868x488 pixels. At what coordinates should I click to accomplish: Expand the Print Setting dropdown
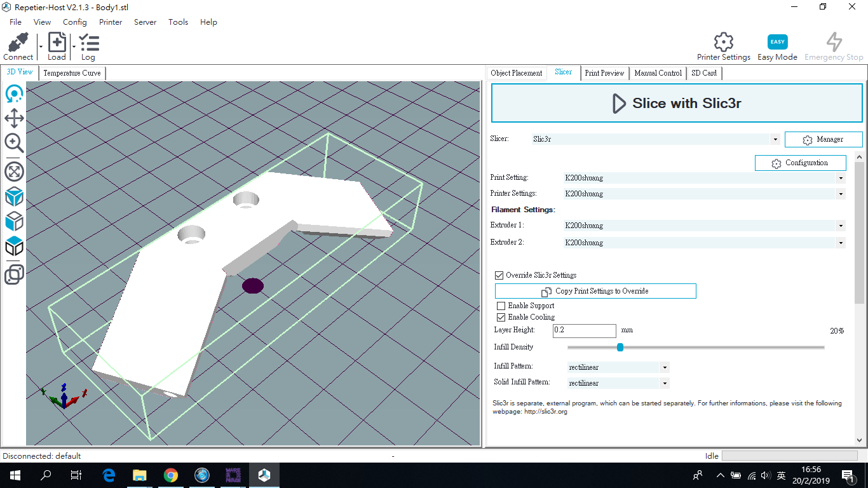click(841, 179)
